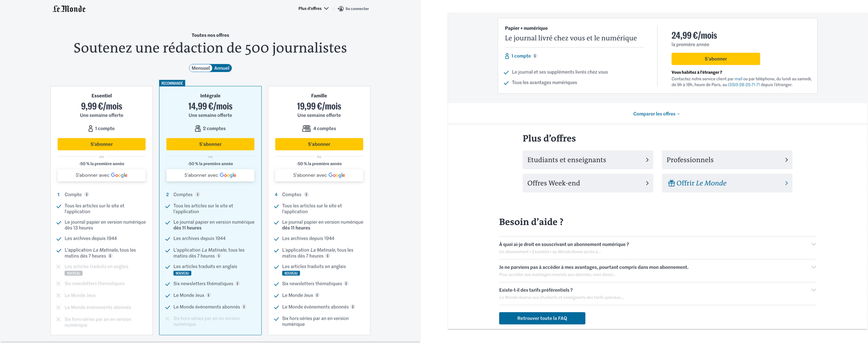Screen dimensions: 868x343
Task: Subscribe to the Essentiel plan
Action: [x=102, y=144]
